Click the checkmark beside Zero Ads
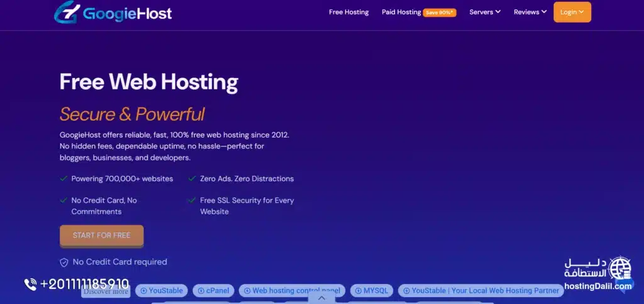The width and height of the screenshot is (644, 304). point(192,178)
